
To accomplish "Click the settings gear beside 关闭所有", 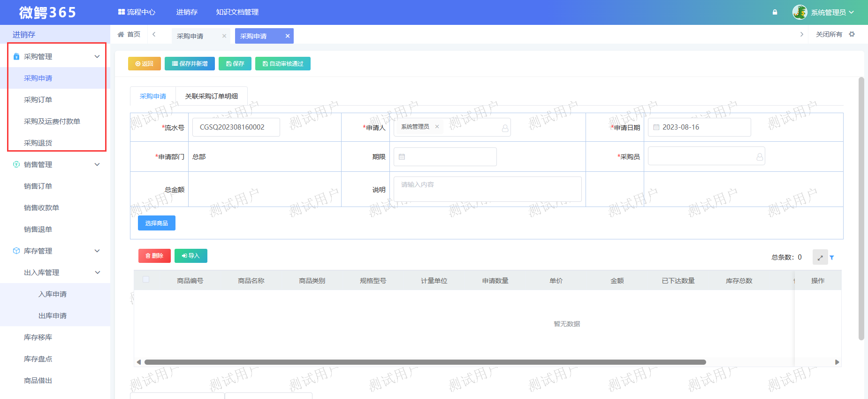I will [x=852, y=34].
